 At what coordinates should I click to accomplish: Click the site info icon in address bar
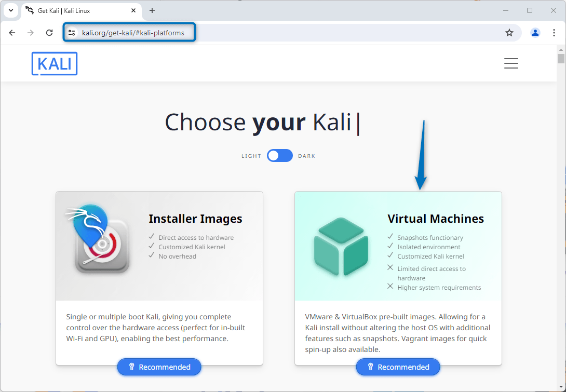pyautogui.click(x=71, y=32)
